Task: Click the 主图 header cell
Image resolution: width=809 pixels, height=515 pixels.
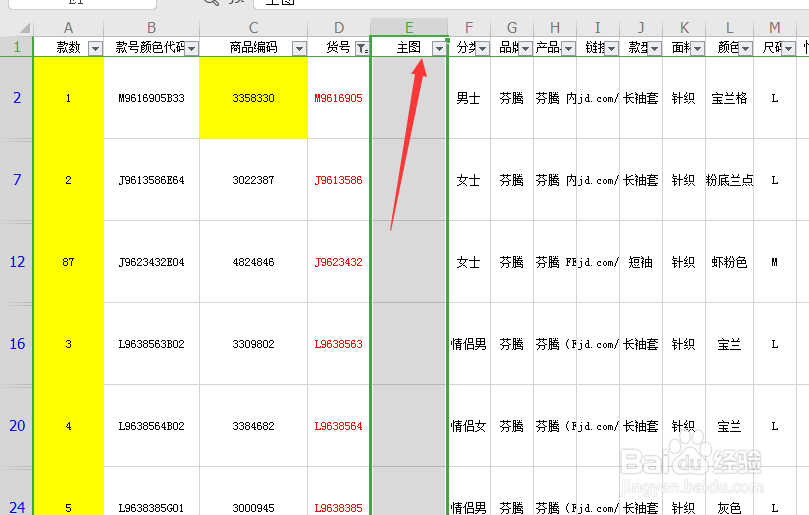Action: coord(409,47)
